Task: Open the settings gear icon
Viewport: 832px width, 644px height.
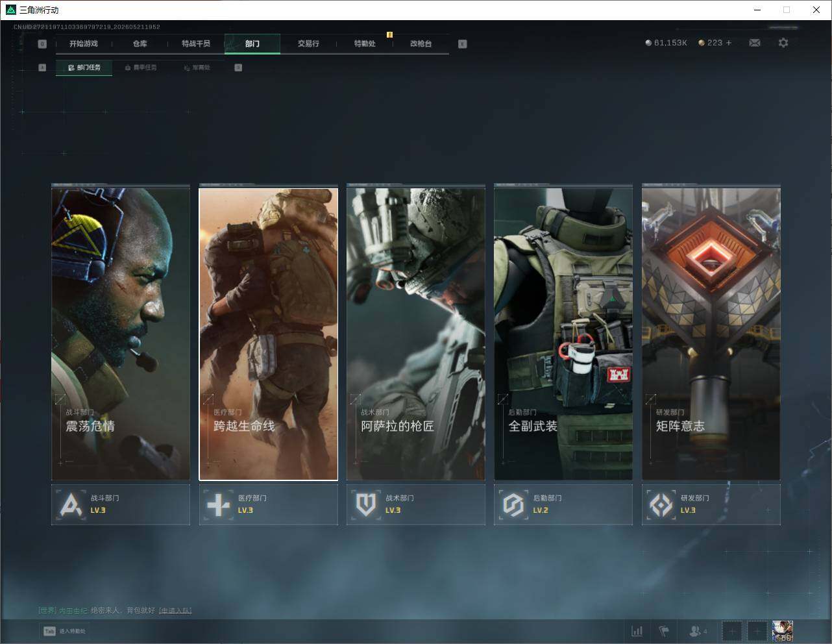Action: (x=783, y=43)
